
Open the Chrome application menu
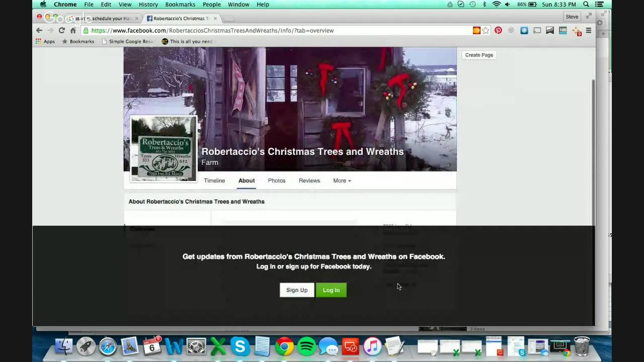65,4
